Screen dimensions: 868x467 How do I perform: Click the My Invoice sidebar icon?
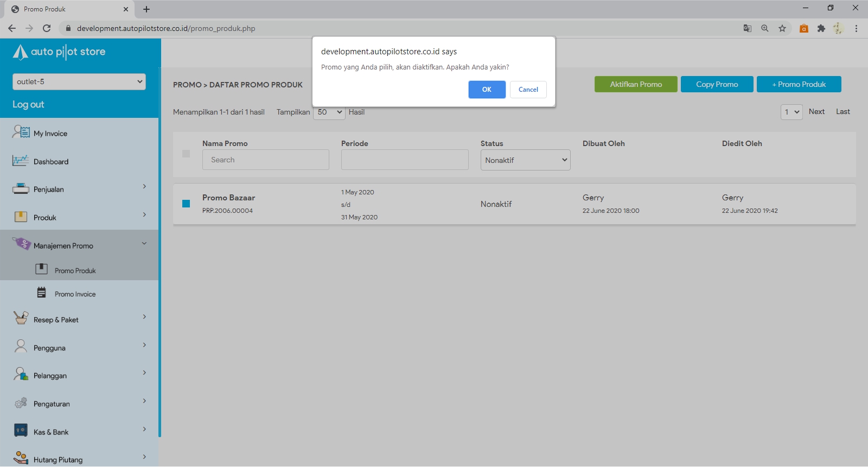pos(21,132)
